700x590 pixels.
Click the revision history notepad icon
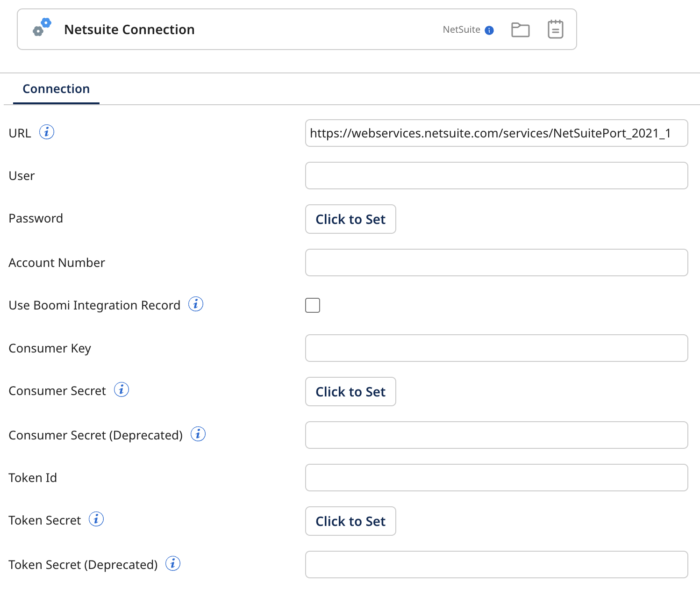coord(555,29)
